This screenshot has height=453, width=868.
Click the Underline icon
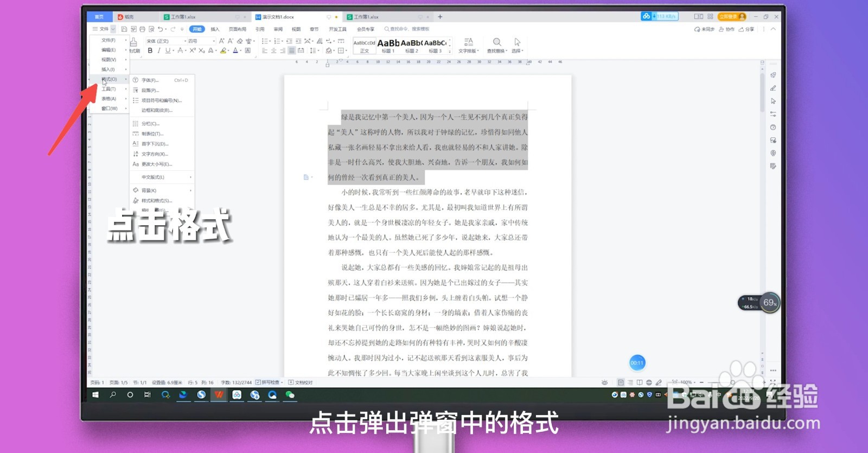168,50
